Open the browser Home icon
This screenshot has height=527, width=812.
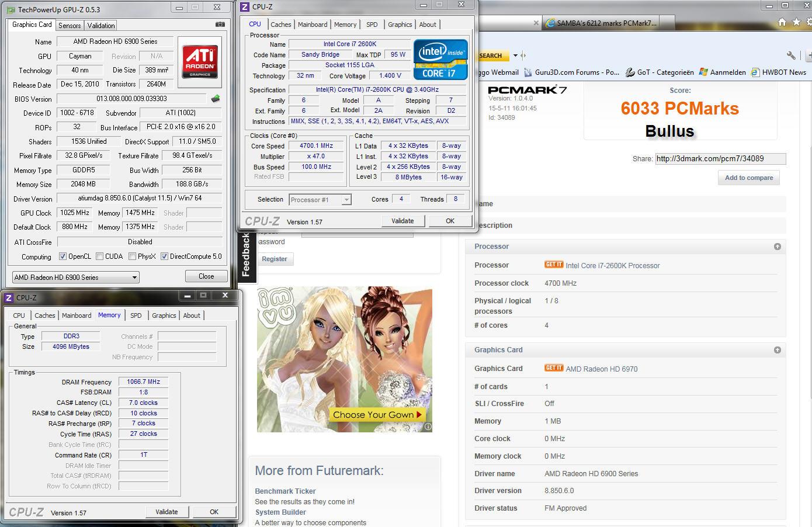coord(782,22)
